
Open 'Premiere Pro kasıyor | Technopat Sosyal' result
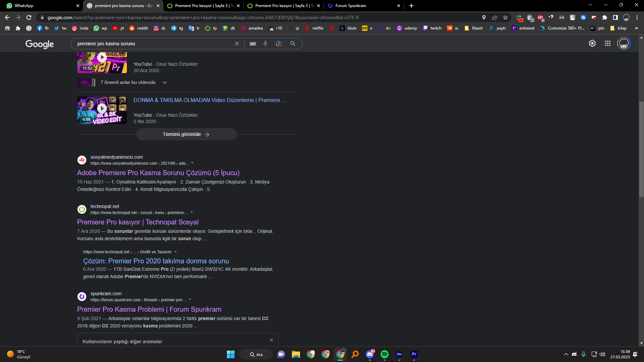click(x=138, y=222)
